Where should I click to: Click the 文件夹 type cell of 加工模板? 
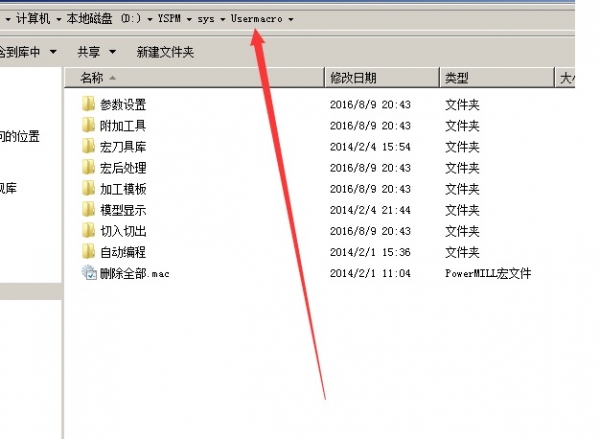pos(462,189)
